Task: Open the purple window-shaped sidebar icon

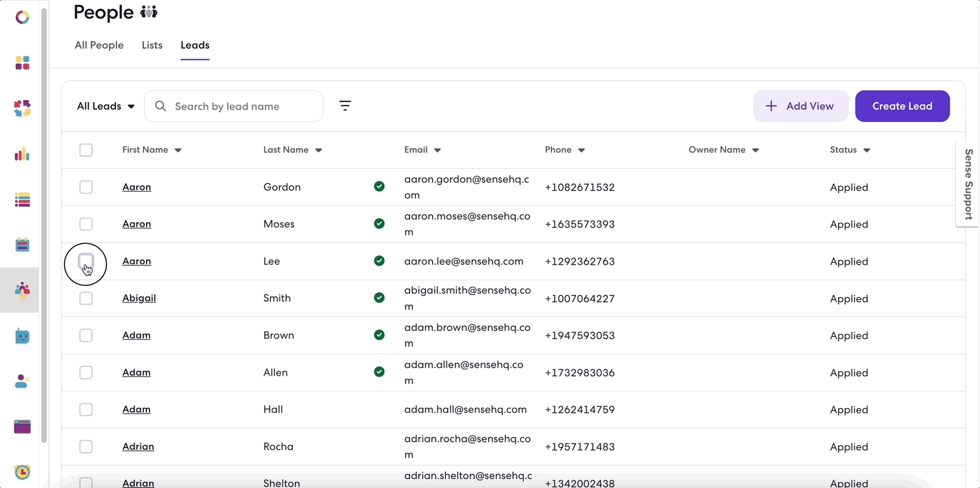Action: [22, 427]
